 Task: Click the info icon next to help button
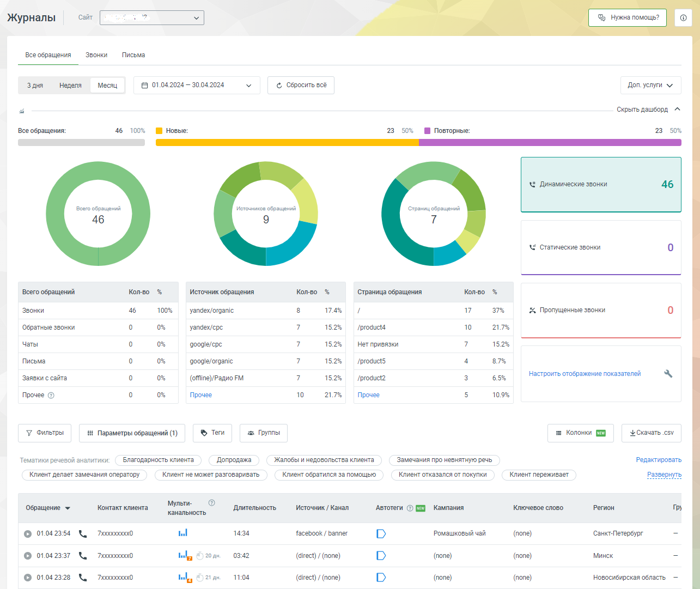click(x=683, y=17)
